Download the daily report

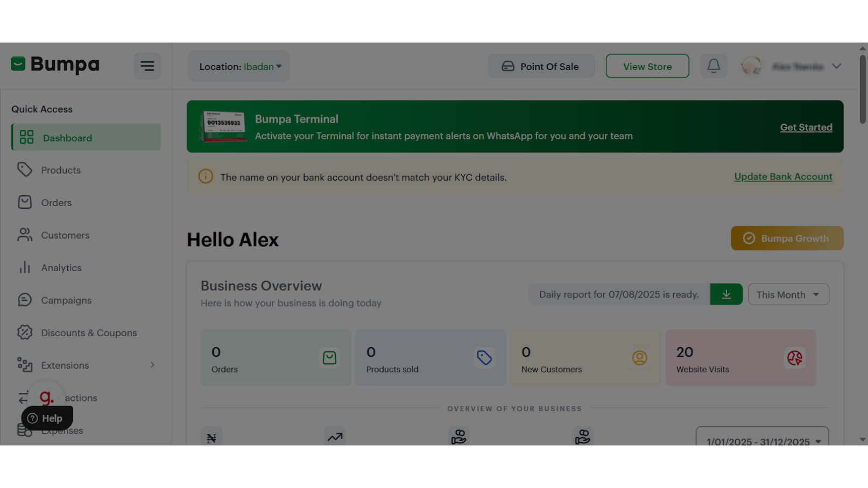[726, 294]
